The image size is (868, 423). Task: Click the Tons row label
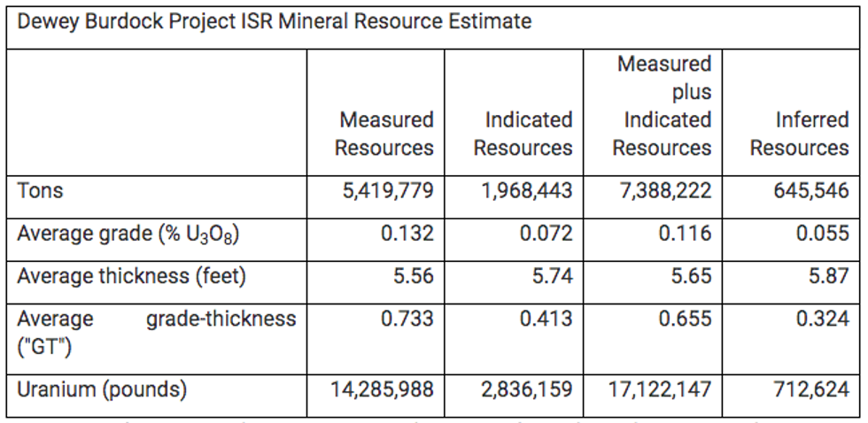[41, 190]
